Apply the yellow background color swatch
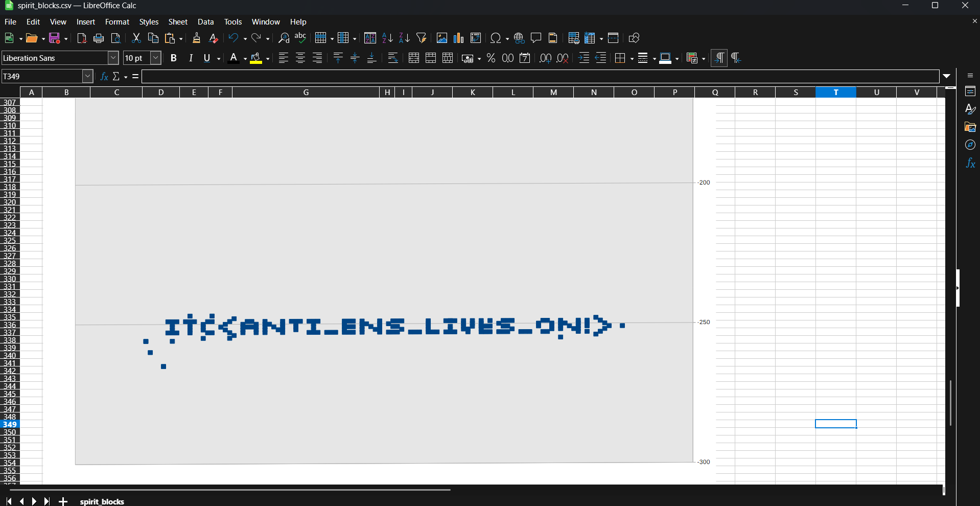This screenshot has height=506, width=980. 256,58
